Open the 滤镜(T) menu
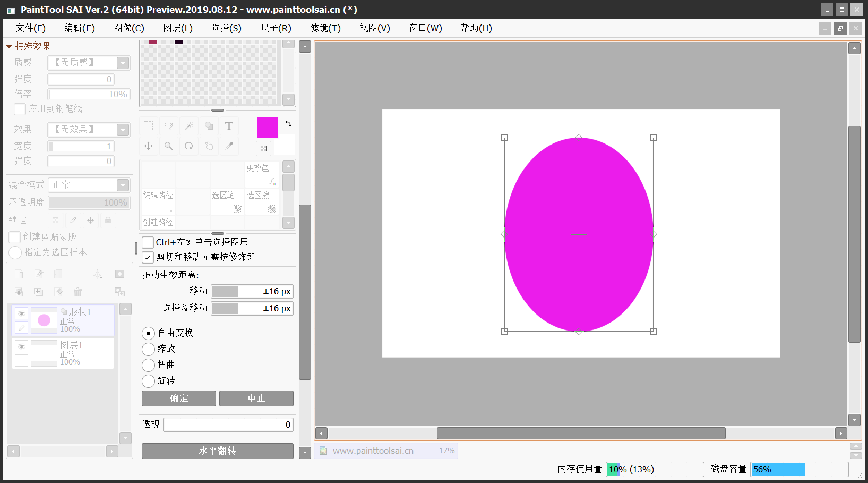This screenshot has height=483, width=868. (325, 28)
